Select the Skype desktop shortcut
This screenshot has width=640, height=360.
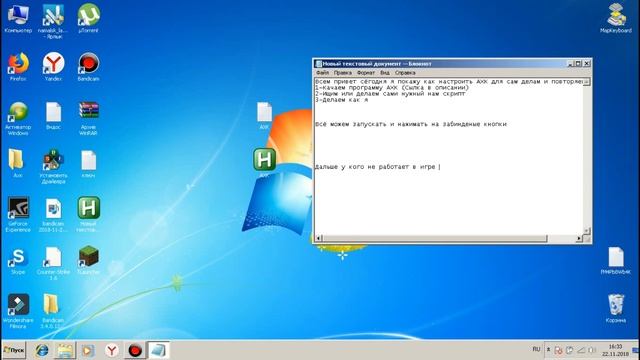click(x=18, y=261)
